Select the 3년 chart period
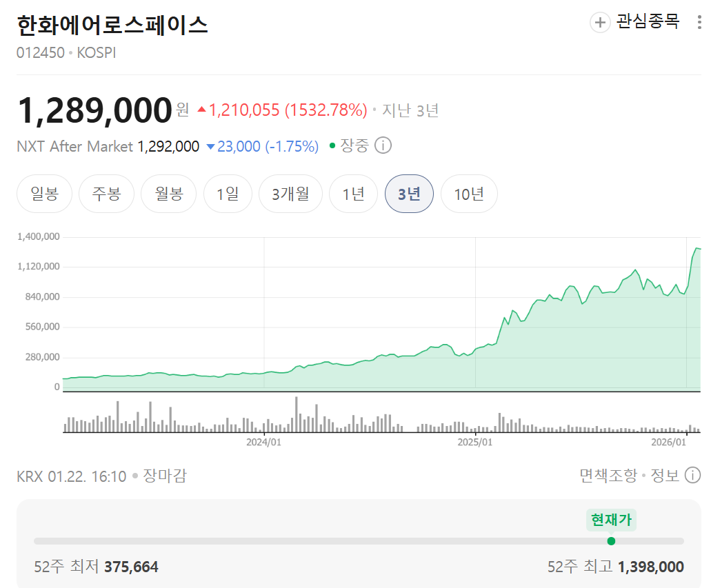711x588 pixels. tap(409, 194)
